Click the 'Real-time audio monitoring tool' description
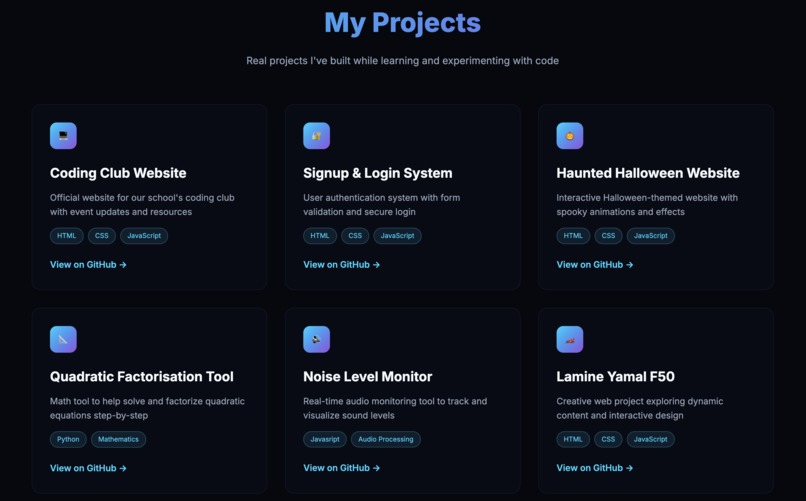Image resolution: width=806 pixels, height=501 pixels. pos(395,408)
